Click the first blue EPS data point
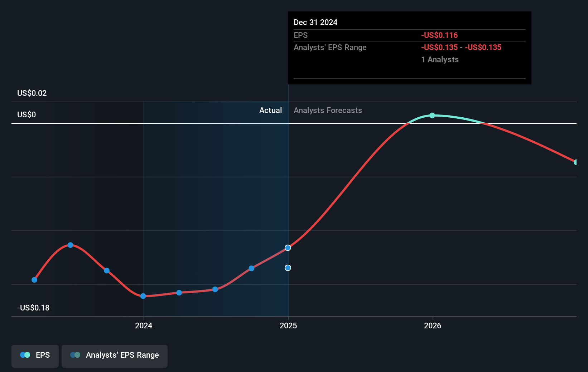Screen dimensions: 588x372 coord(34,280)
